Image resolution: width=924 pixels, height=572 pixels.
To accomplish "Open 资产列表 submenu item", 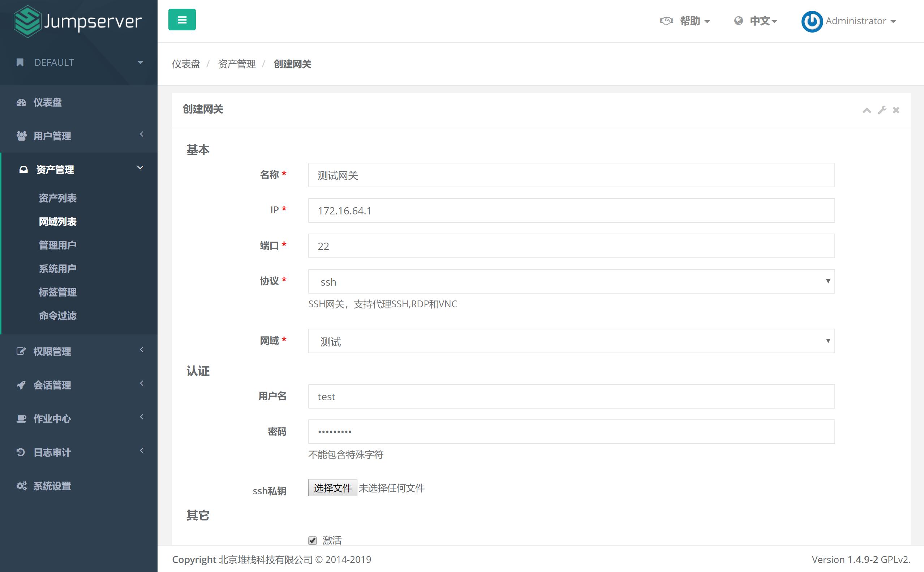I will (57, 198).
